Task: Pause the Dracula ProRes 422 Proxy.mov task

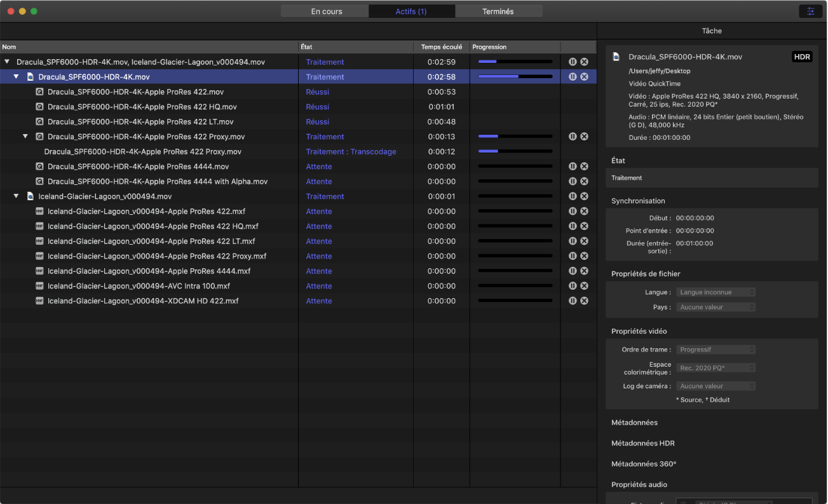Action: pyautogui.click(x=573, y=137)
